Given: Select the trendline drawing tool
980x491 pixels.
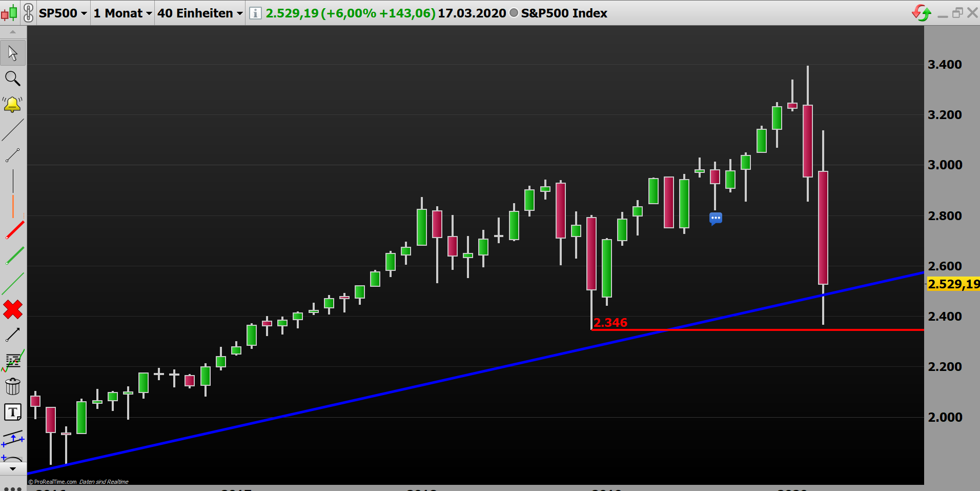Looking at the screenshot, I should coord(13,130).
